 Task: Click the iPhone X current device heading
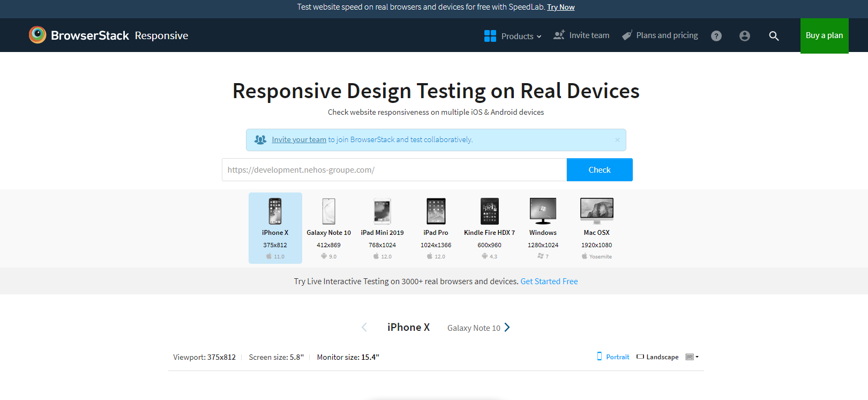tap(408, 327)
